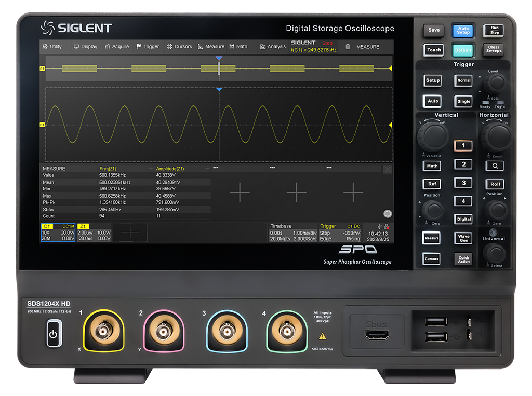
Task: Click the blue trigger position marker on overview
Action: click(219, 58)
